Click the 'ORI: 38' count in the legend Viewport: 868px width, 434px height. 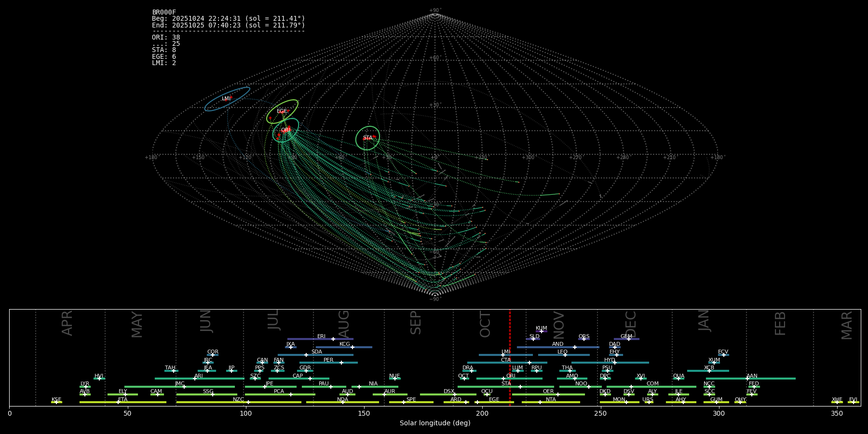click(166, 38)
